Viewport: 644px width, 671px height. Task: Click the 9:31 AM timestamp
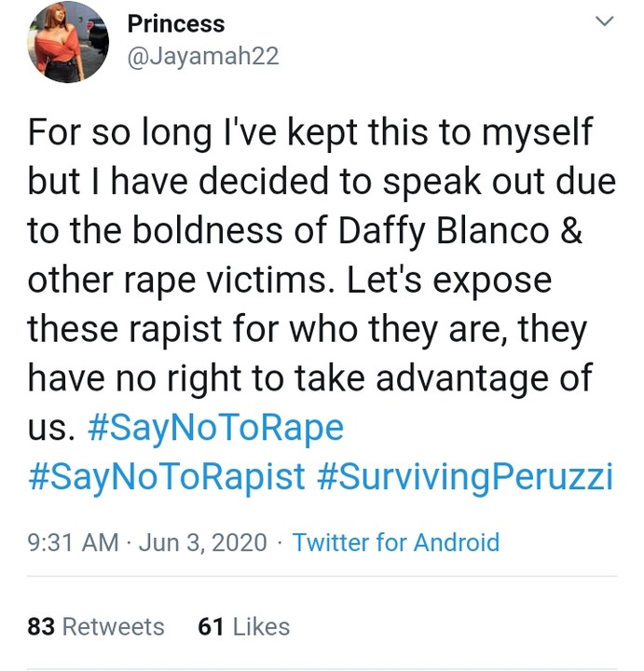pyautogui.click(x=73, y=542)
